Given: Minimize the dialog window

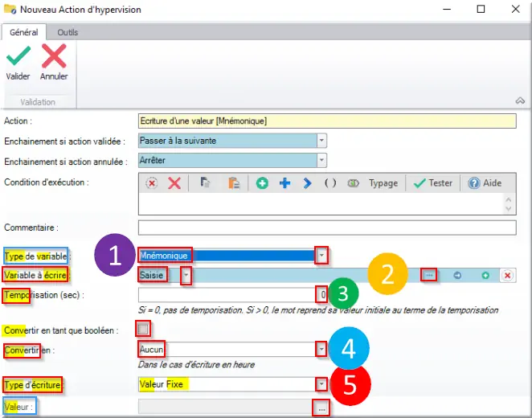Looking at the screenshot, I should point(447,9).
